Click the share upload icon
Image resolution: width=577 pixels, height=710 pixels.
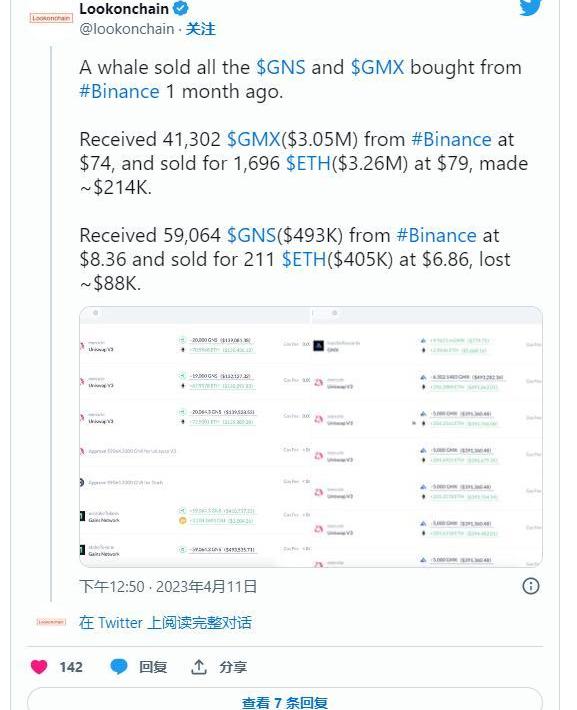point(199,667)
